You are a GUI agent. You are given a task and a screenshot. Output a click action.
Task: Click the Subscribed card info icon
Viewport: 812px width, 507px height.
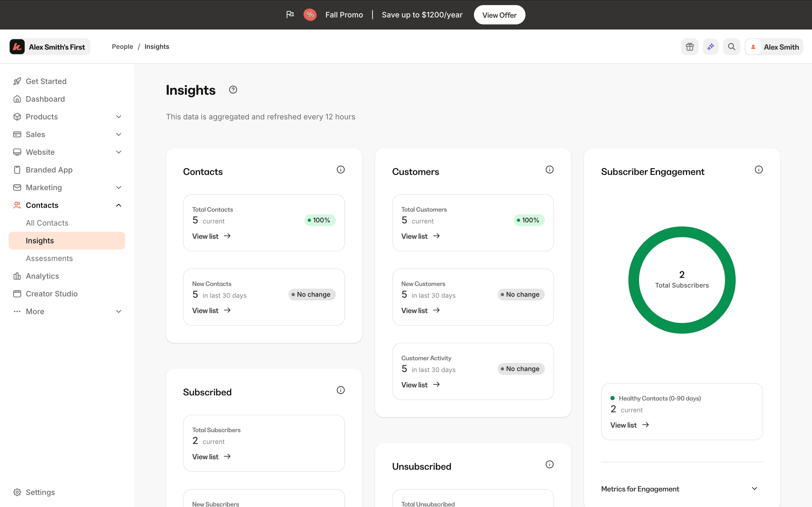click(x=340, y=390)
